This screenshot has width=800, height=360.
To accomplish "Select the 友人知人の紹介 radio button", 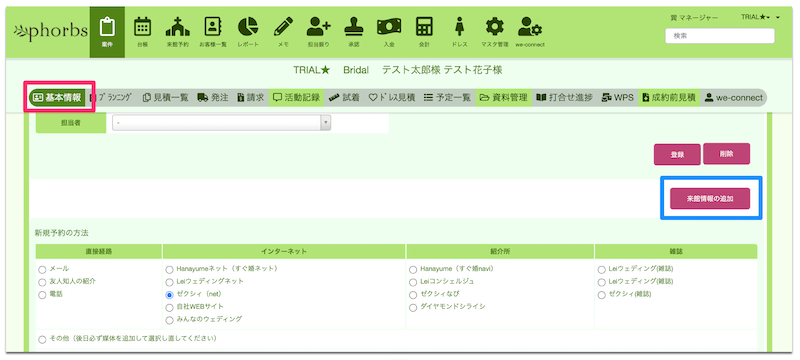I will click(42, 281).
